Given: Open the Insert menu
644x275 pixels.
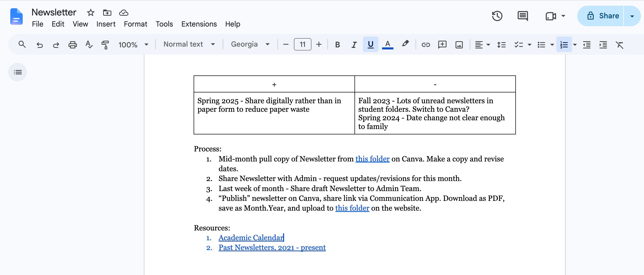Looking at the screenshot, I should pyautogui.click(x=106, y=24).
